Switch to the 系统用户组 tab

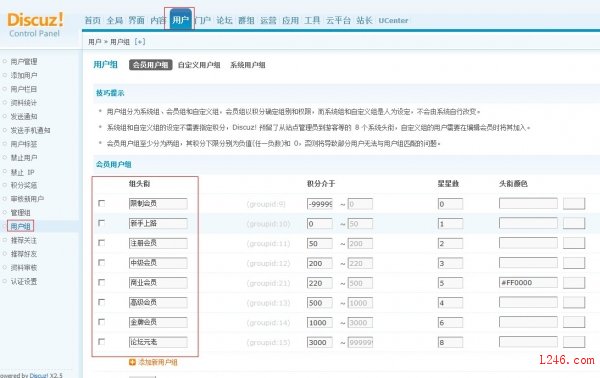tap(248, 65)
